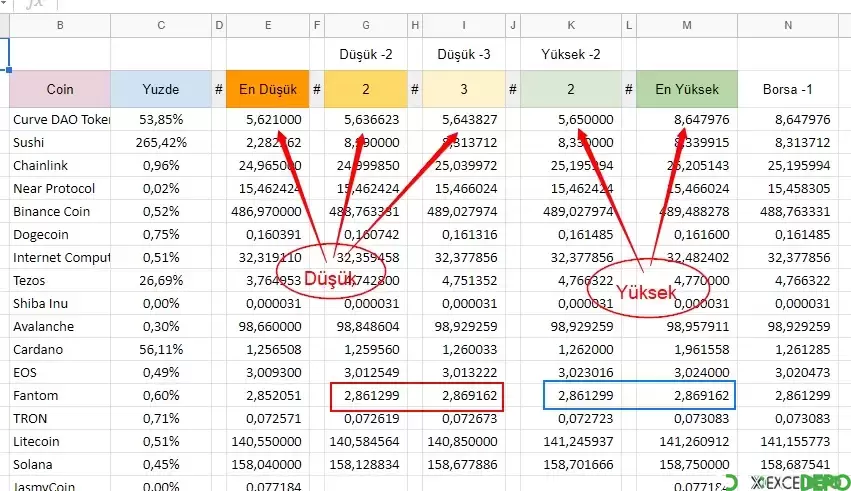Click the 25,195994 Chainlink Borsa cell
851x491 pixels.
tap(788, 165)
